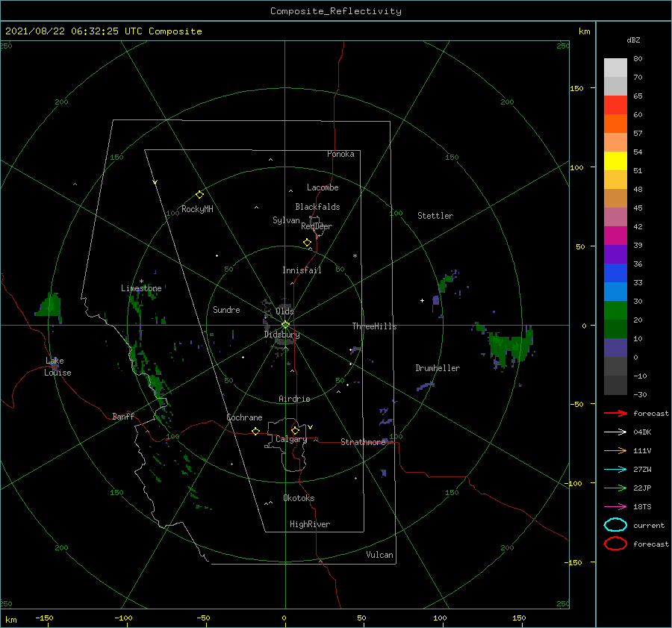Click the Calgary city label

[x=291, y=439]
